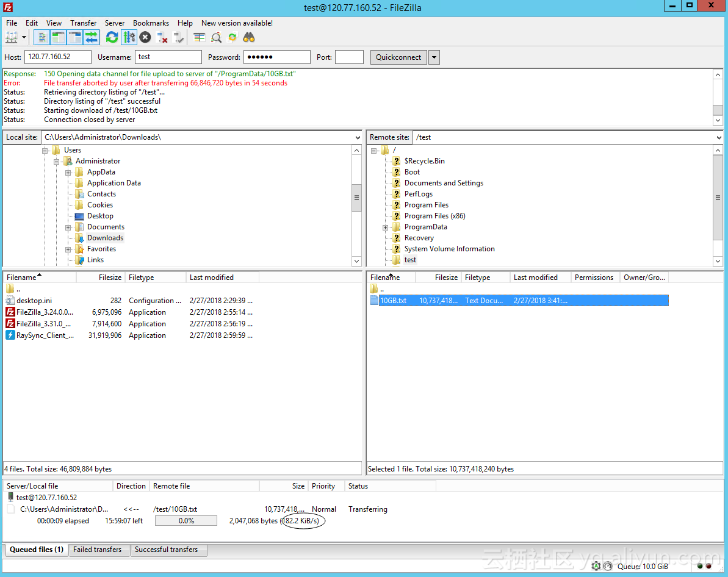728x577 pixels.
Task: Open the Site Manager icon
Action: tap(12, 37)
